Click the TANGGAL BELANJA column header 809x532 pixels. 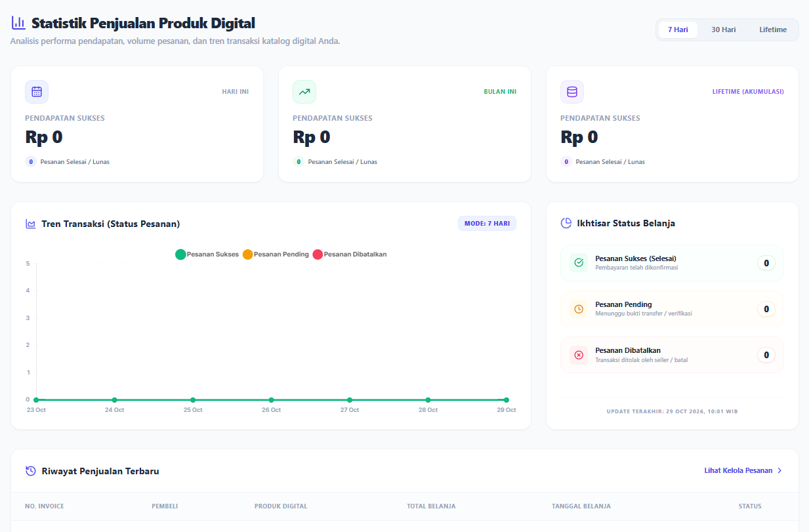click(581, 506)
